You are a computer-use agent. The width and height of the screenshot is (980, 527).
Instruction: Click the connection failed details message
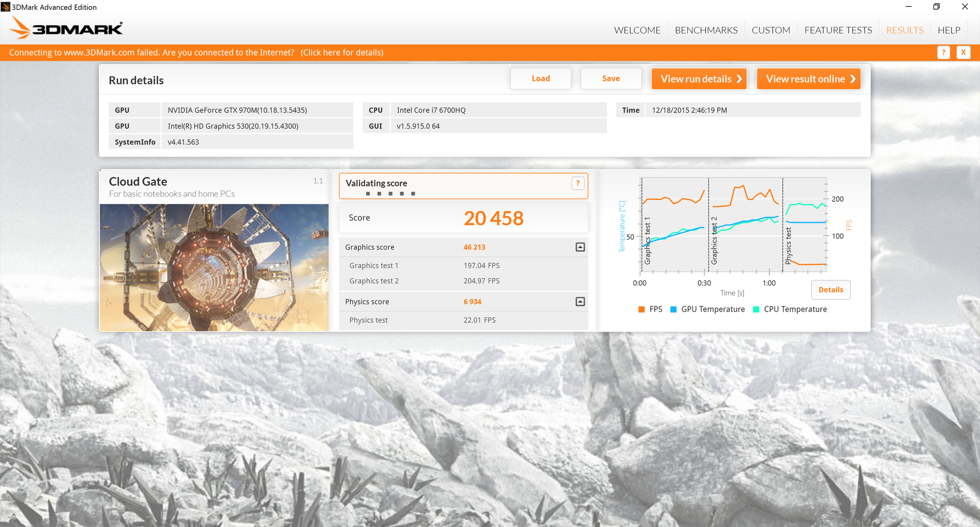[x=196, y=53]
